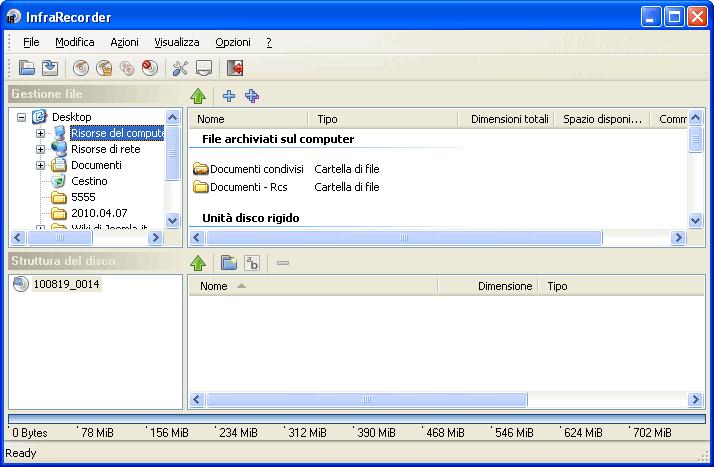The height and width of the screenshot is (467, 714).
Task: Add selected files with the blue plus icon
Action: coord(229,96)
